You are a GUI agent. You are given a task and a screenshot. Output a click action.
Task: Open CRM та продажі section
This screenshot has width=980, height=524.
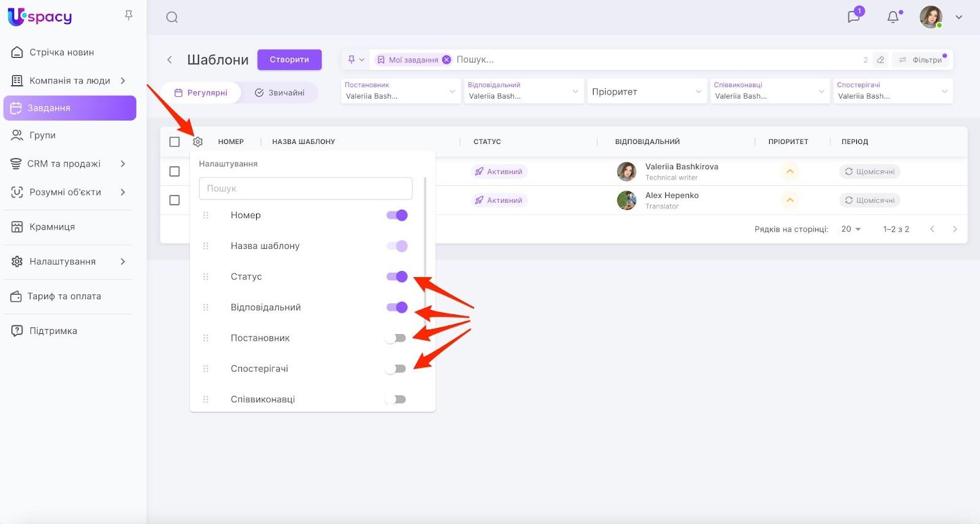coord(70,164)
